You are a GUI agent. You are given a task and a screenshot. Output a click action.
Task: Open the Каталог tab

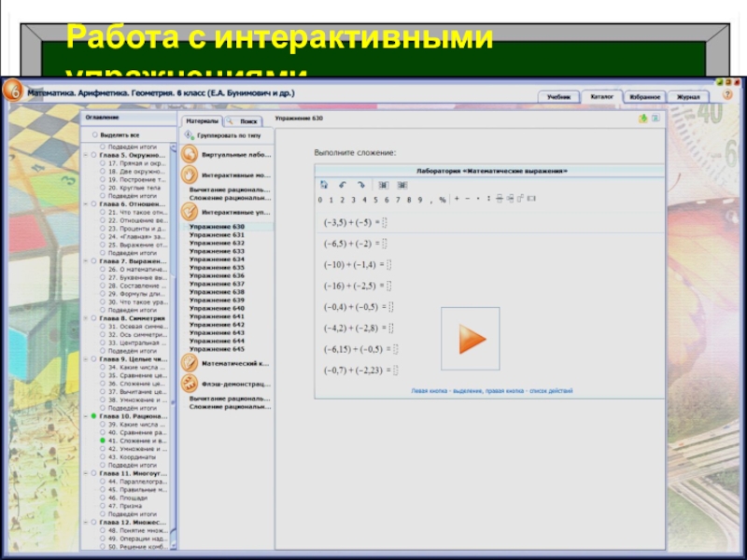[601, 96]
